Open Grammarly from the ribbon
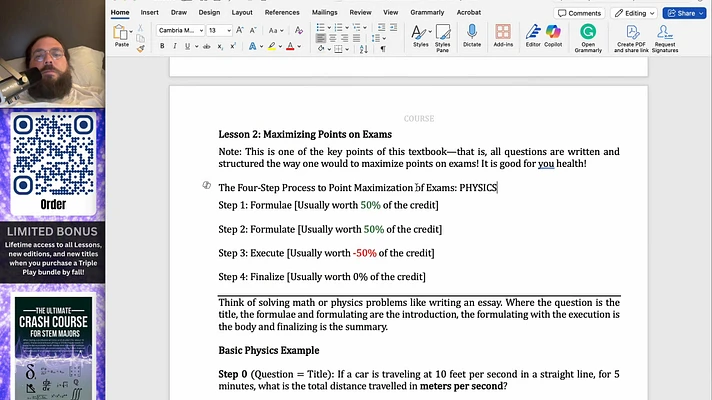712x400 pixels. (588, 38)
